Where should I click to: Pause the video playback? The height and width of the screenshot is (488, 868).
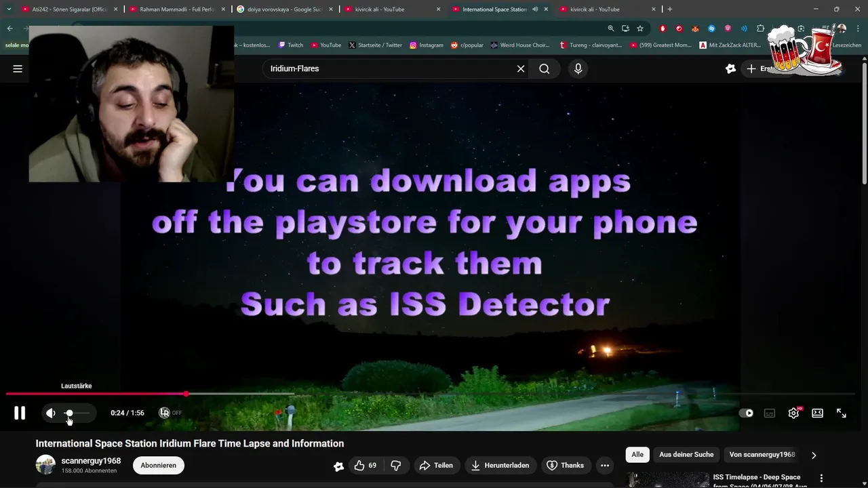coord(20,413)
